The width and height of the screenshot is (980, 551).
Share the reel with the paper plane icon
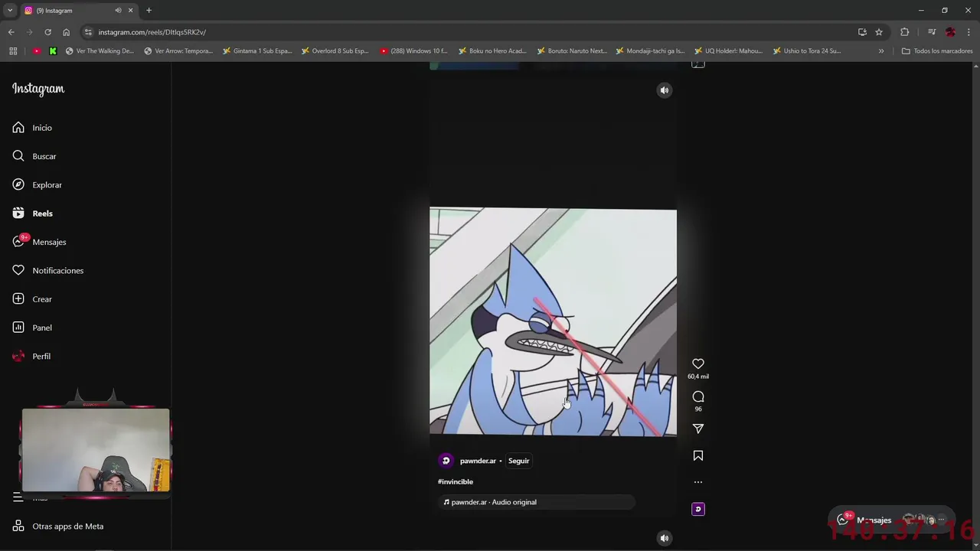click(698, 429)
